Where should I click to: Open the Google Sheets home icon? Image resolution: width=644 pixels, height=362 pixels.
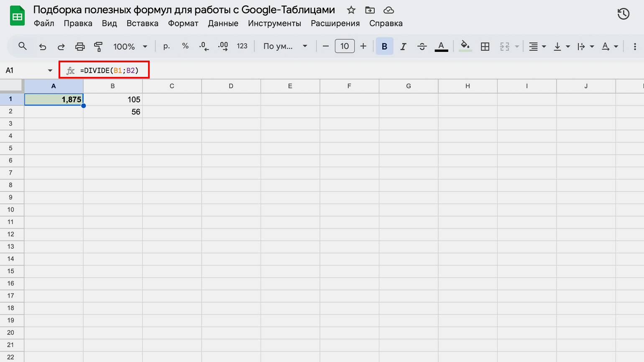[17, 16]
